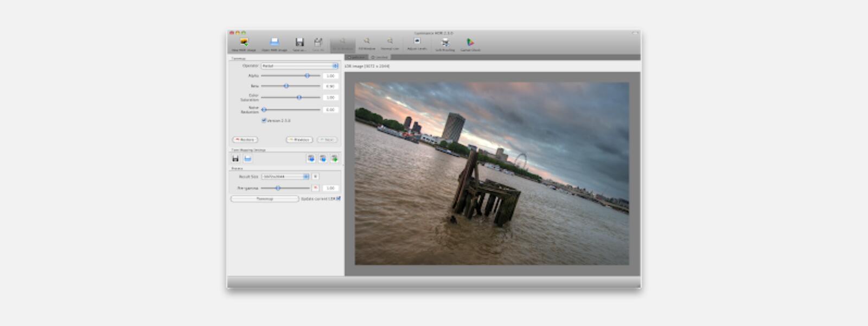Viewport: 868px width, 326px height.
Task: Click the Pre-gamma value field
Action: [330, 188]
